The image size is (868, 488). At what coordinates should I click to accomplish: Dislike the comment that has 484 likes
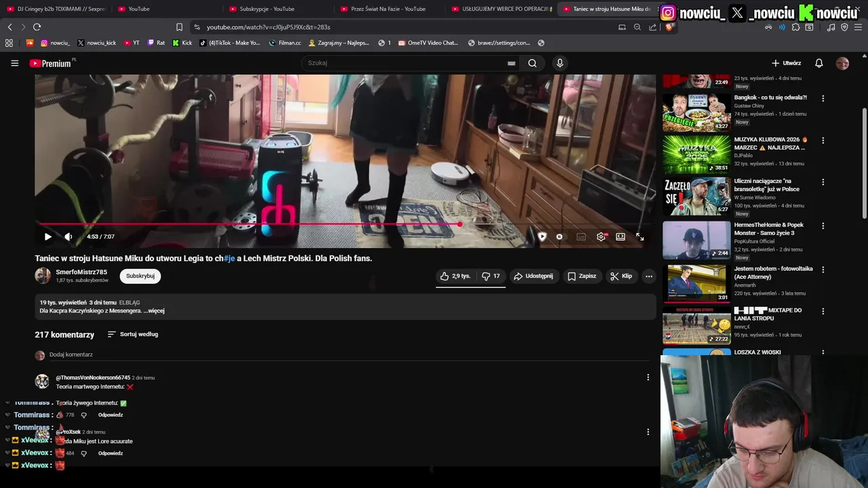[84, 453]
